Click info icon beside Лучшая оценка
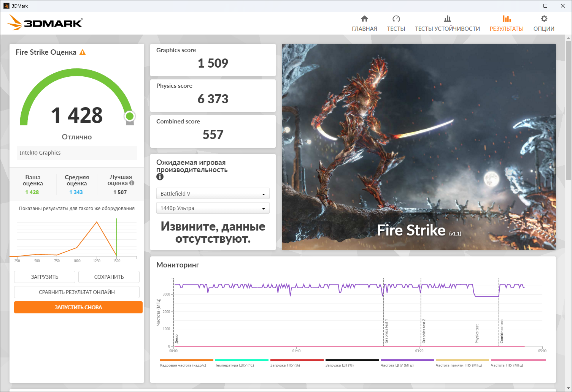Screen dimensions: 572x392 coord(132,183)
